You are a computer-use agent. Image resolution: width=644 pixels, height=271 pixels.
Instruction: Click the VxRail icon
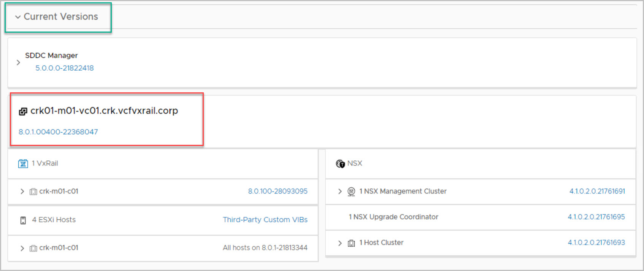point(23,163)
